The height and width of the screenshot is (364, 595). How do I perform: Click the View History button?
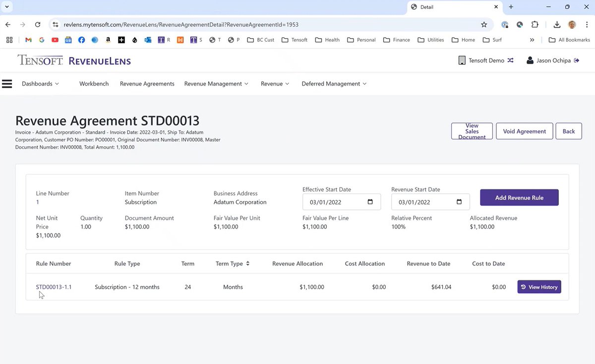[x=539, y=286]
